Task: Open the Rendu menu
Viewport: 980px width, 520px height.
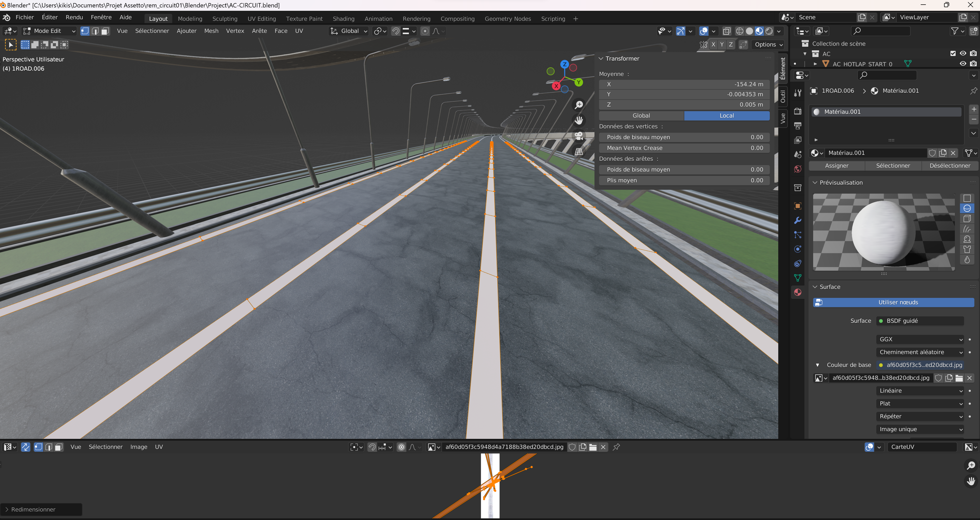Action: point(74,17)
